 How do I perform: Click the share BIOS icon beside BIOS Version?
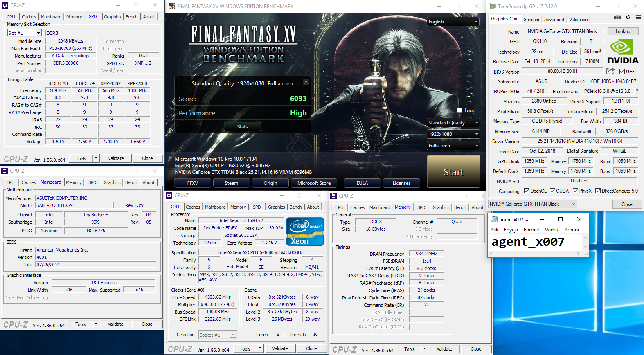pyautogui.click(x=610, y=71)
